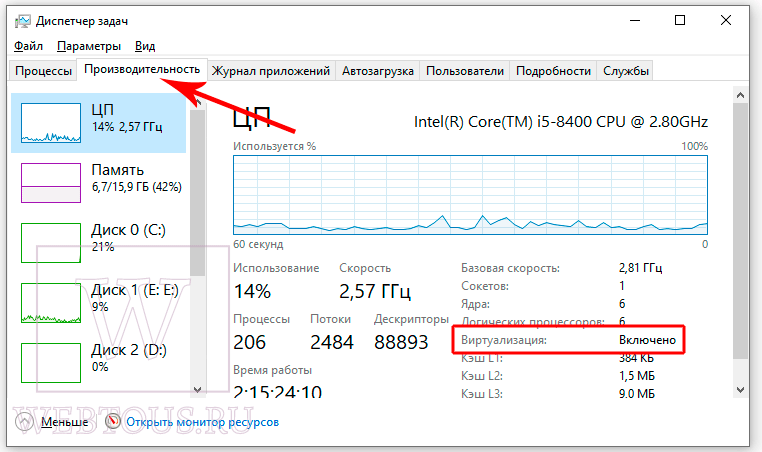Open the Вид menu
This screenshot has height=452, width=762.
(145, 46)
